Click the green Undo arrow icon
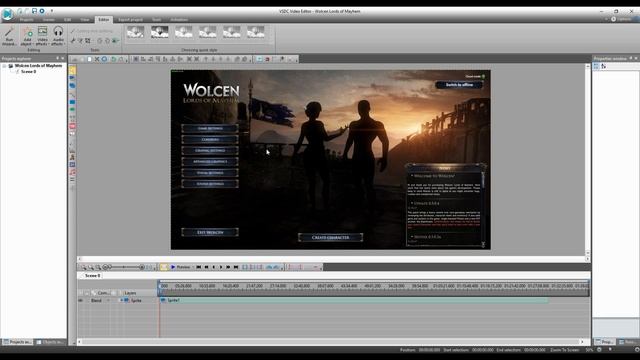The height and width of the screenshot is (360, 640). (x=113, y=59)
